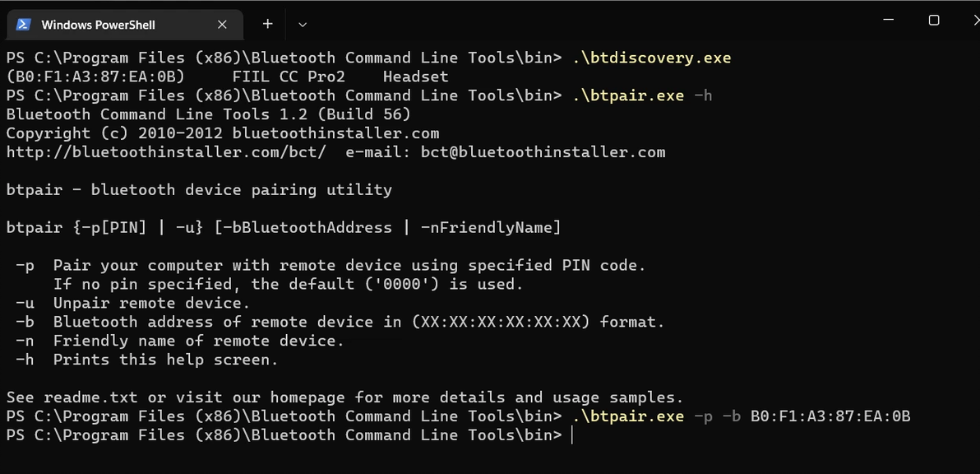Click the bluetoothinstaller.com/bct/ URL
980x474 pixels.
165,152
